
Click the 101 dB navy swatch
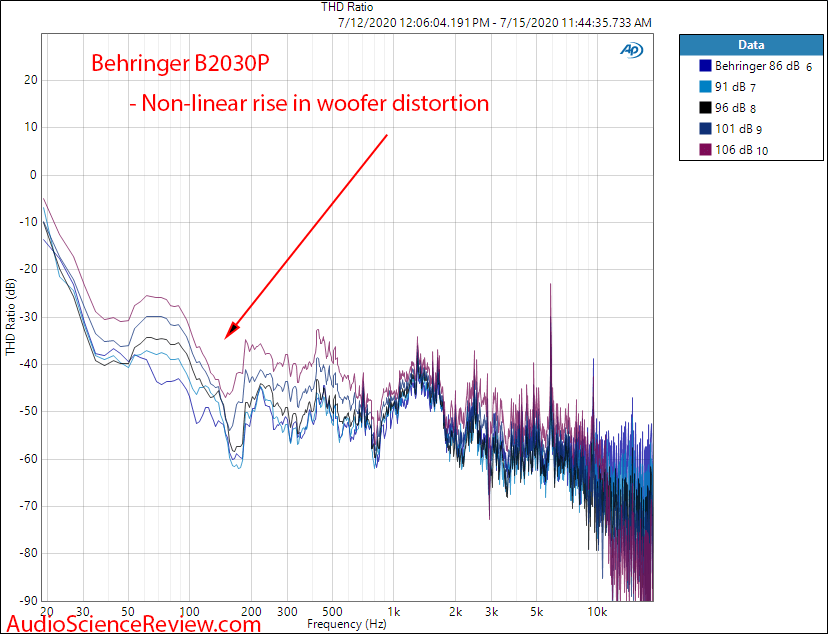point(705,128)
